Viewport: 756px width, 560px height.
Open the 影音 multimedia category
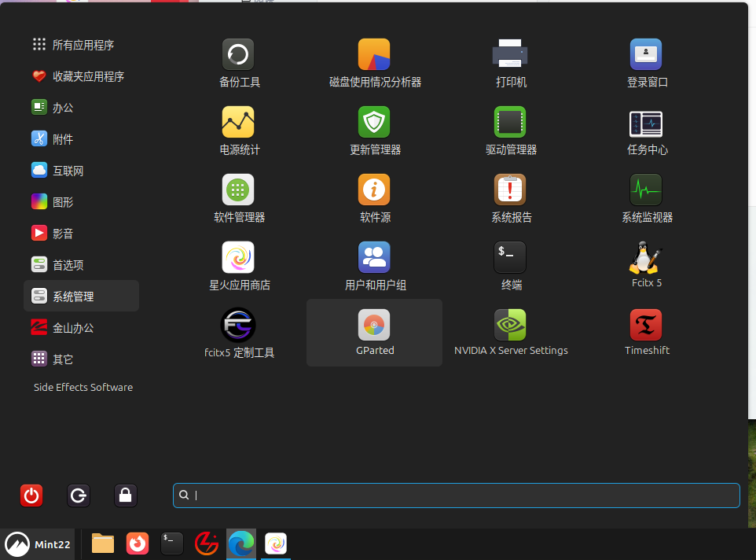click(x=81, y=234)
